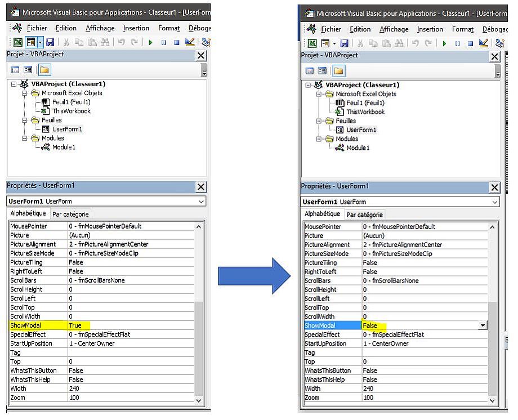Viewport: 518px width, 420px height.
Task: Open ShowModal value dropdown arrow in right window
Action: (482, 325)
